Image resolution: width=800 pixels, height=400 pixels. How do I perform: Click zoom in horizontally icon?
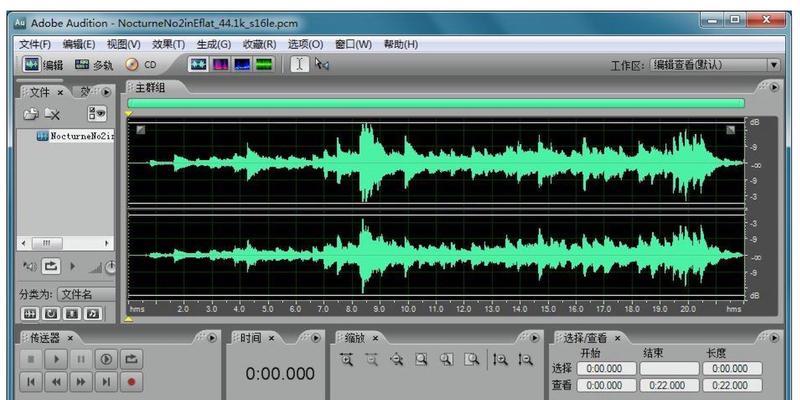tap(347, 360)
